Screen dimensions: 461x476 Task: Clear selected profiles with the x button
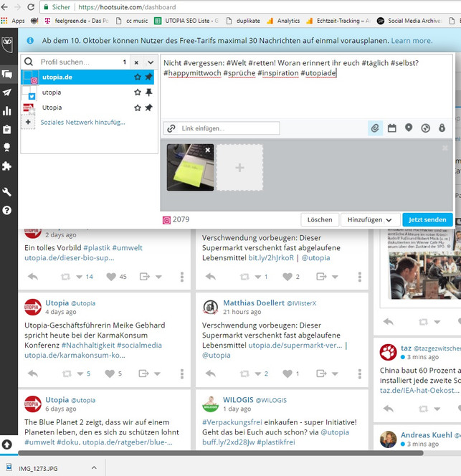click(x=136, y=62)
